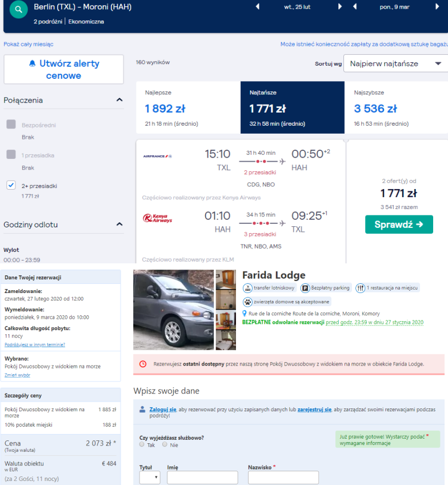Click the red clock icon in the warning

[143, 364]
